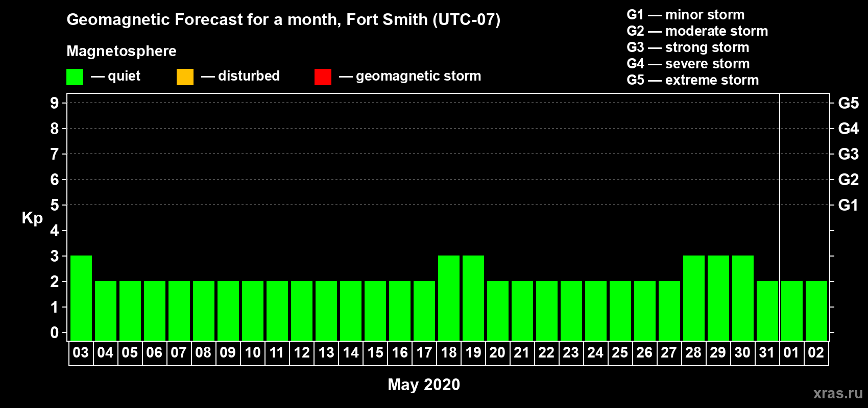Click the date label 03

point(81,352)
